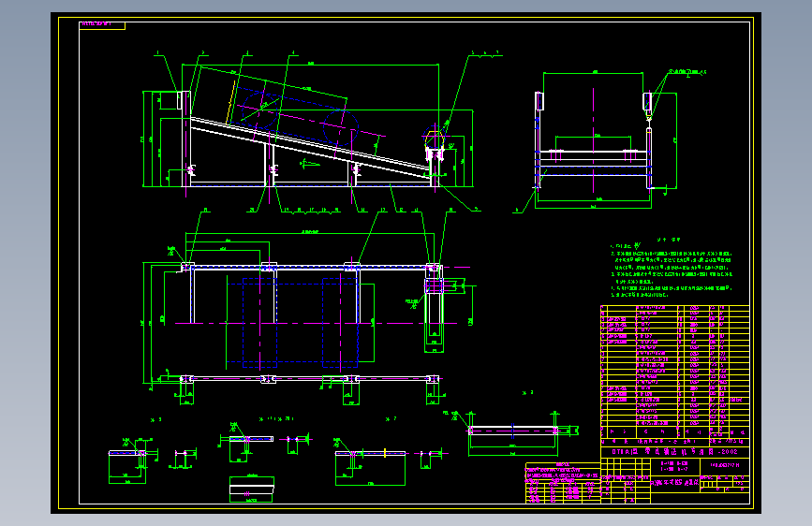Click callout number 3 above side elevation

[247, 52]
